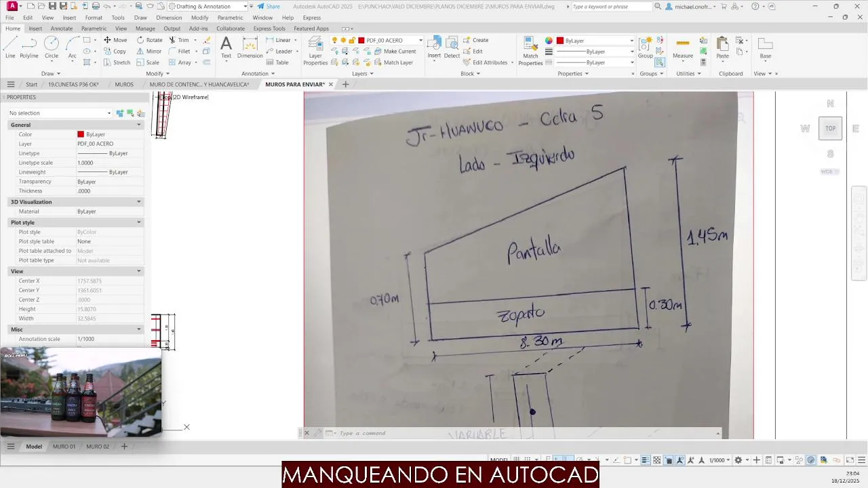Select the Polyline tool
Viewport: 868px width, 488px height.
29,47
